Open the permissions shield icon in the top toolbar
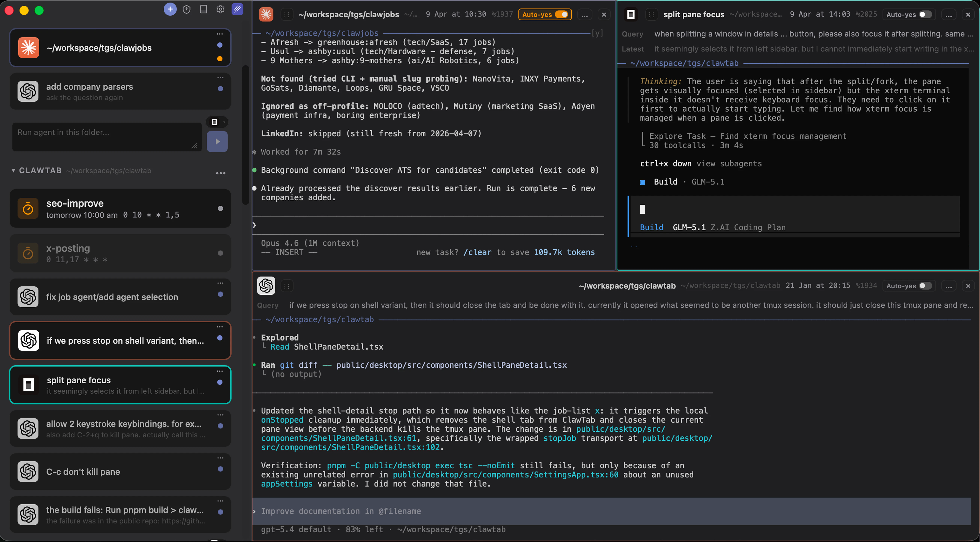This screenshot has width=980, height=542. coord(187,9)
